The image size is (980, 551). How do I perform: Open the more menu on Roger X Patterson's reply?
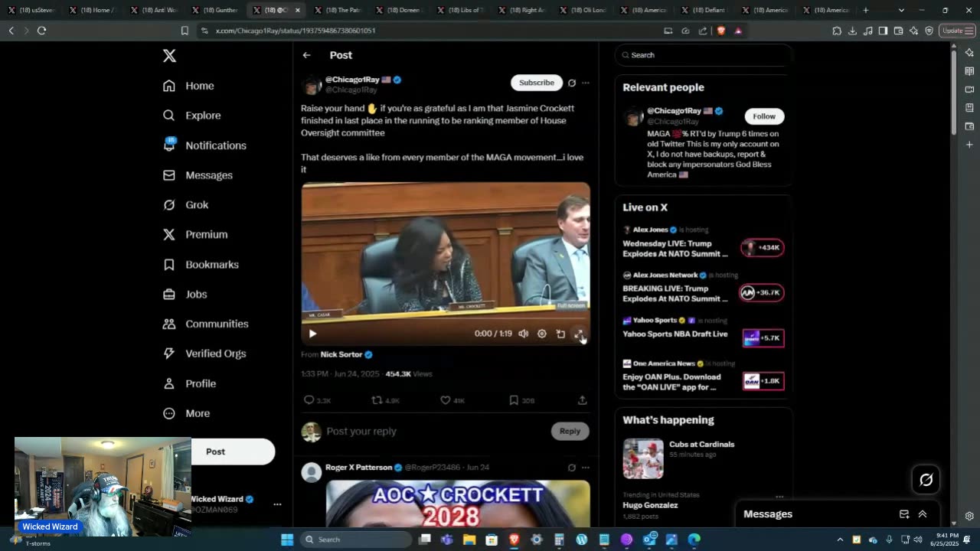(x=586, y=468)
